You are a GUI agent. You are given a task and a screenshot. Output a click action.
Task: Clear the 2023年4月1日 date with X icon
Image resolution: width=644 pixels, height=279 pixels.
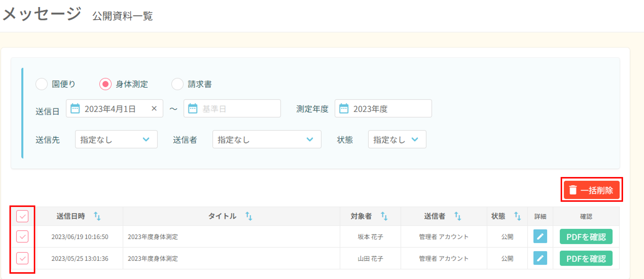pos(154,108)
